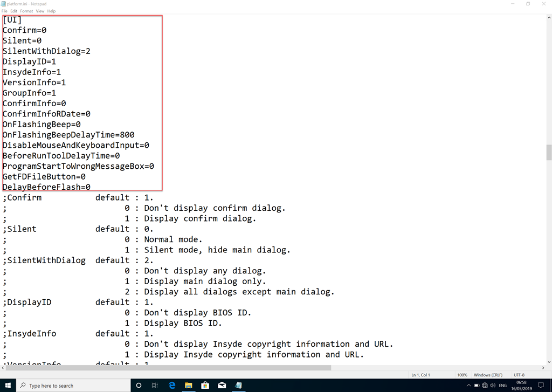Image resolution: width=552 pixels, height=392 pixels.
Task: Launch Microsoft Edge from the taskbar
Action: [171, 386]
